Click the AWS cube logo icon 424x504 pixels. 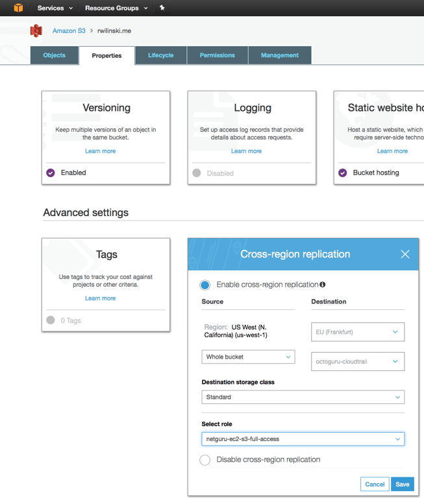tap(18, 8)
